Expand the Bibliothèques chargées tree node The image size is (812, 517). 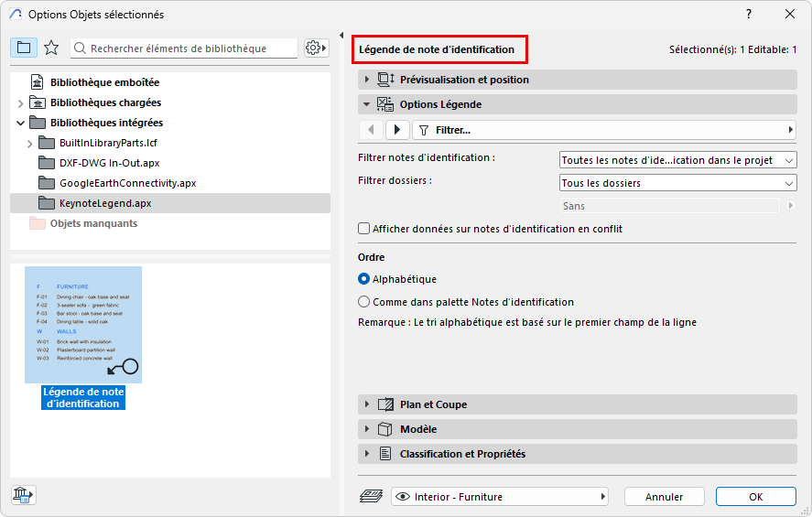coord(21,102)
